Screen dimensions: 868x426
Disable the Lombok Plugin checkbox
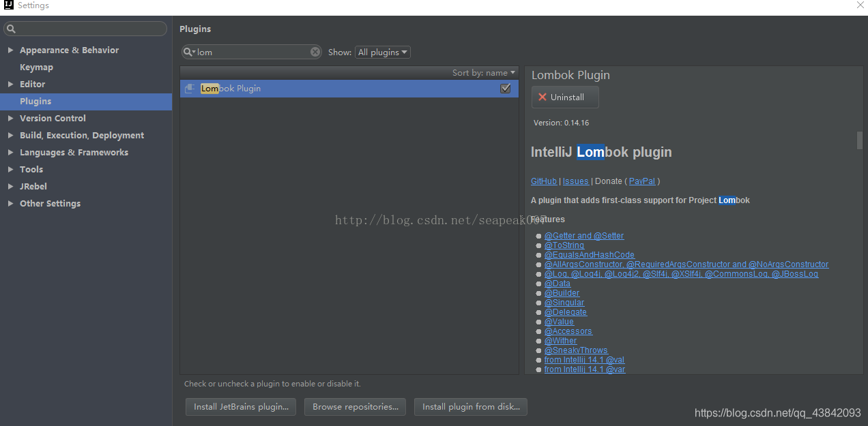click(506, 89)
